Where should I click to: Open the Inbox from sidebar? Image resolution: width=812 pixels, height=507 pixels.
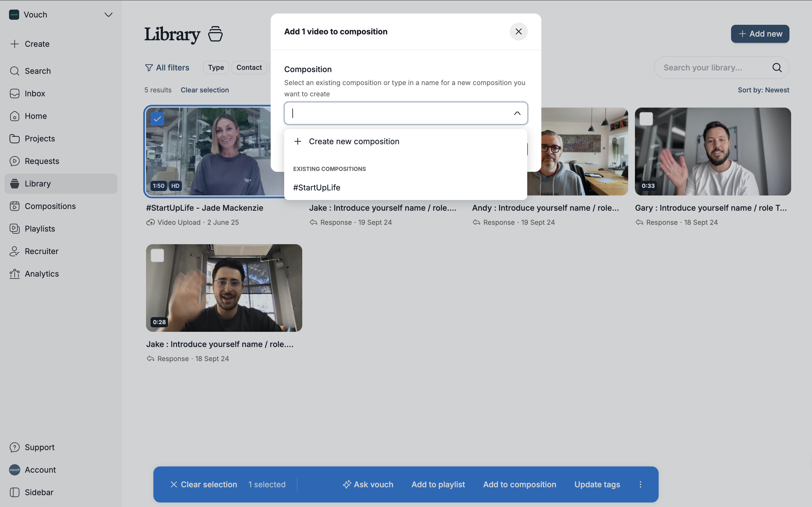point(35,94)
